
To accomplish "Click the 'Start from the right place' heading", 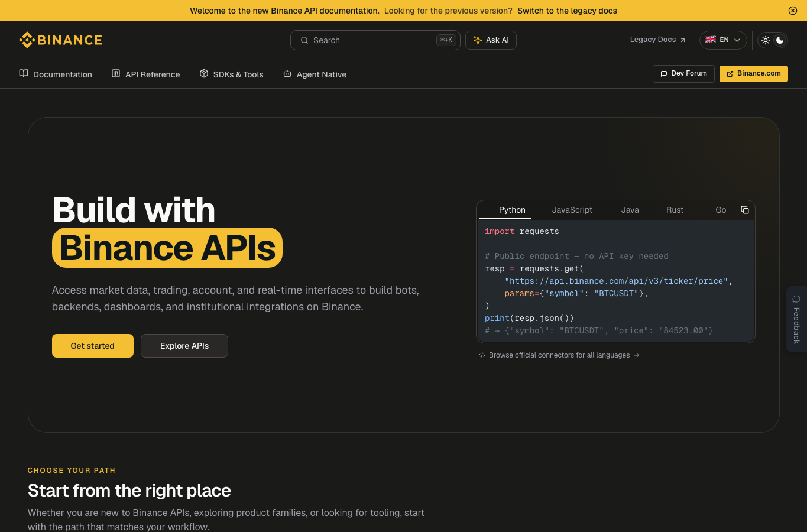I will [x=129, y=491].
